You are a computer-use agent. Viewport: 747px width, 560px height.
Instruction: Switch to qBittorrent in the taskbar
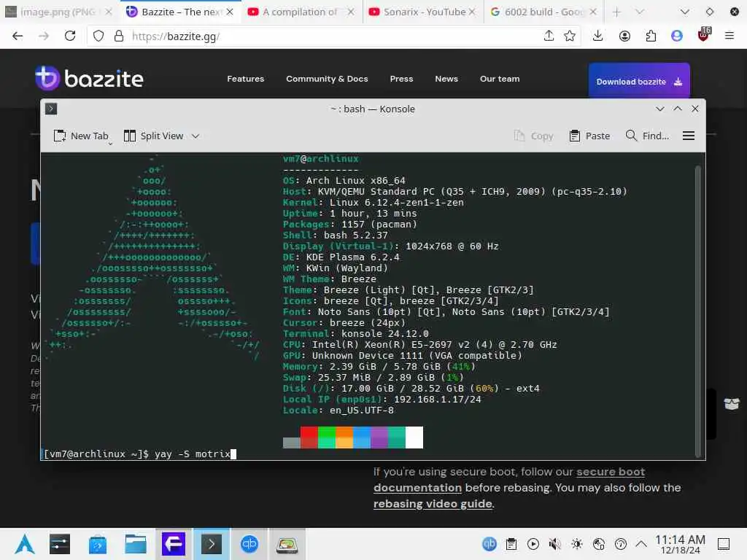pyautogui.click(x=249, y=544)
